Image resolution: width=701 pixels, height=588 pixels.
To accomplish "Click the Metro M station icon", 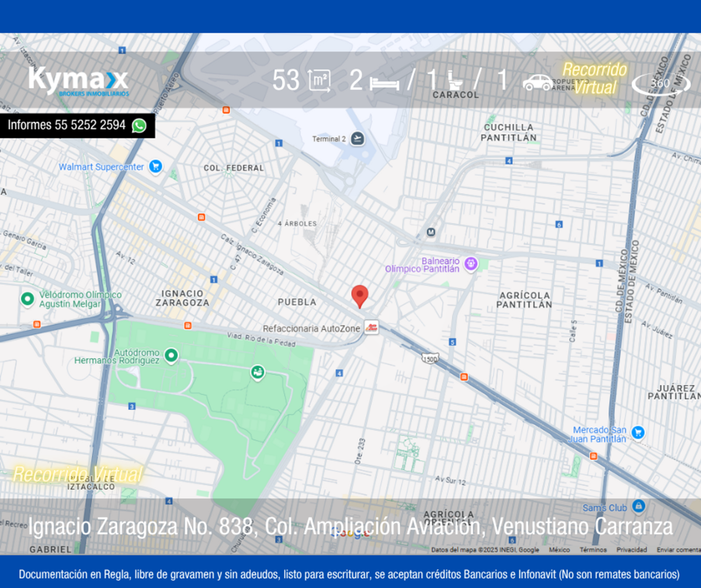I will (431, 233).
